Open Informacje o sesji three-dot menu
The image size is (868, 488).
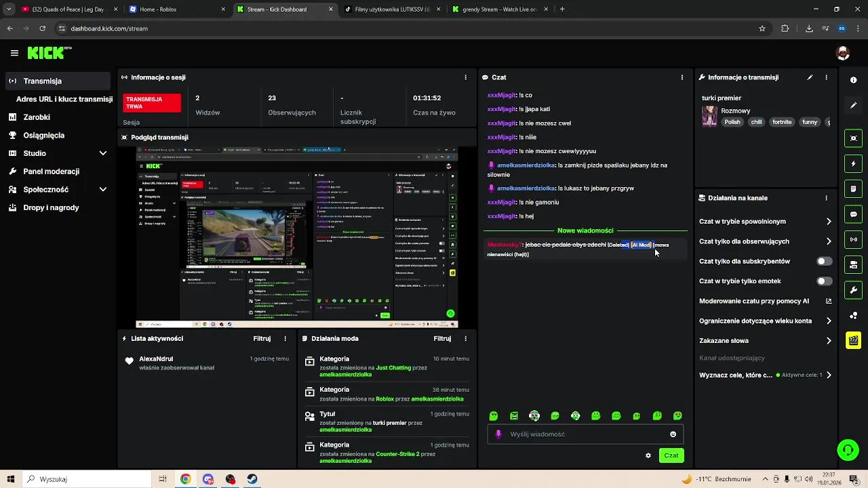tap(465, 77)
